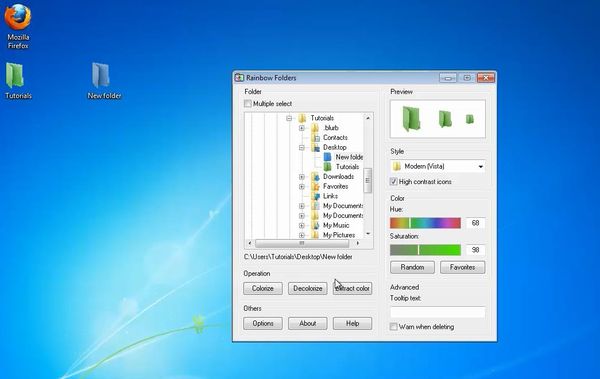
Task: Click the tree's vertical scrollbar thumb
Action: tap(368, 180)
